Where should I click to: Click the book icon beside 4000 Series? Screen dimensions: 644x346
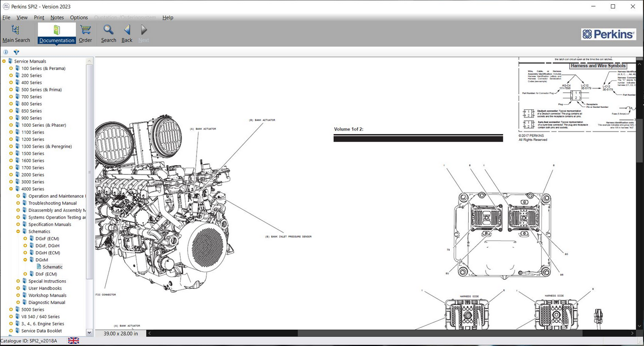point(17,189)
